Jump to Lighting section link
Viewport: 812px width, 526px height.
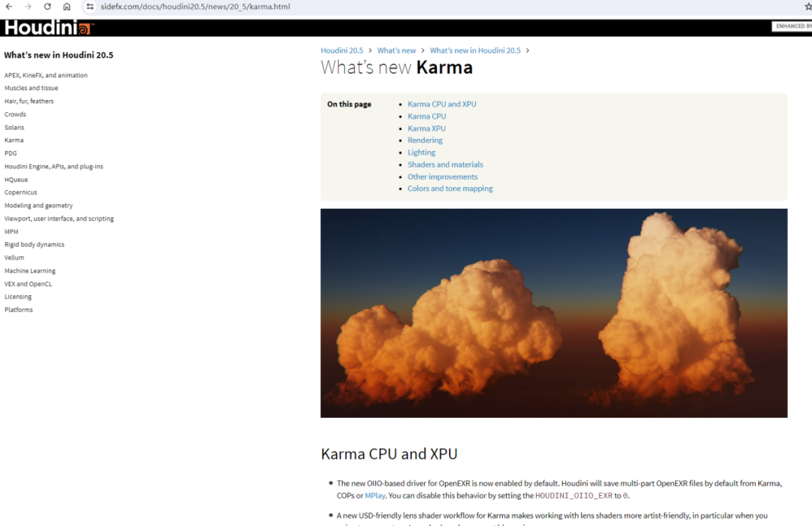click(421, 153)
